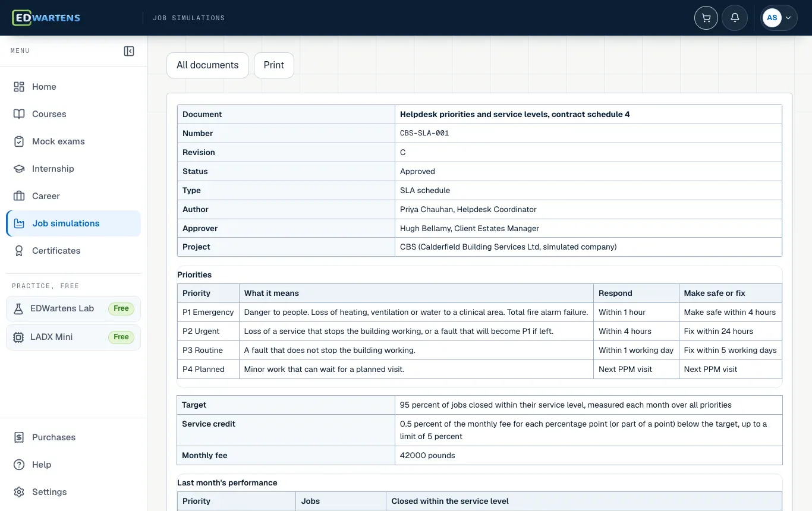Click the Courses book icon
This screenshot has height=511, width=812.
(19, 114)
